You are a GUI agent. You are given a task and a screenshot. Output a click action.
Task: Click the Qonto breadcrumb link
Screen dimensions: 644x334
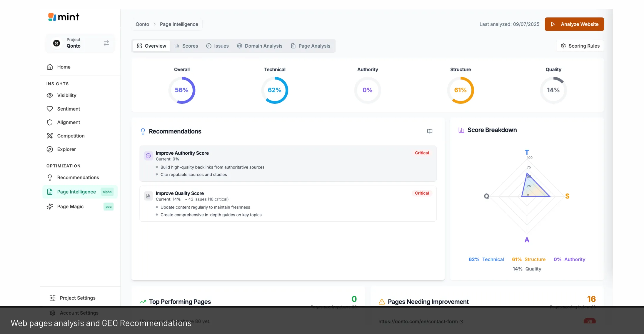click(142, 24)
